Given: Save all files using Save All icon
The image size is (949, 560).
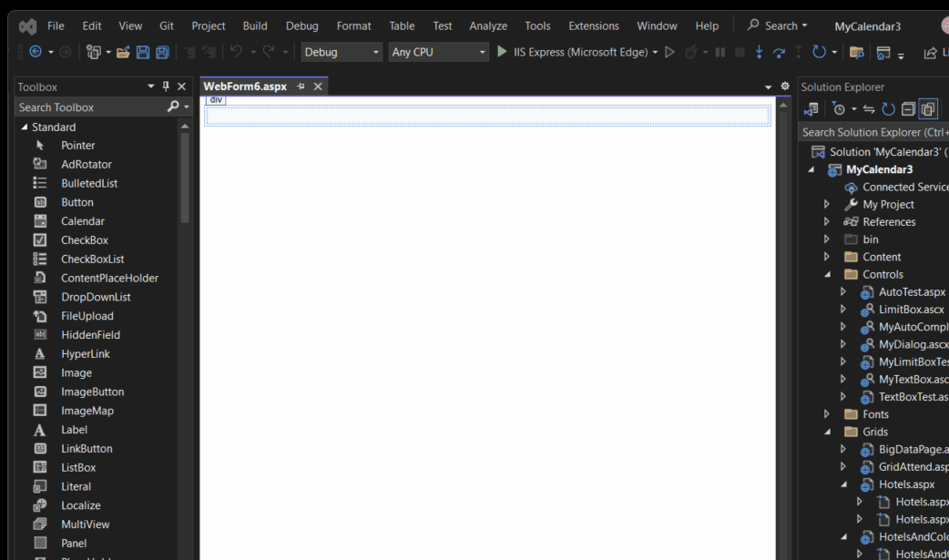Looking at the screenshot, I should [x=162, y=53].
